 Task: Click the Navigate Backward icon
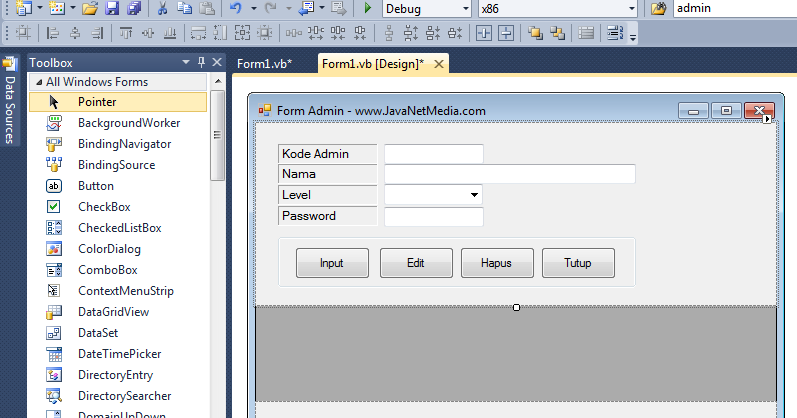point(306,8)
